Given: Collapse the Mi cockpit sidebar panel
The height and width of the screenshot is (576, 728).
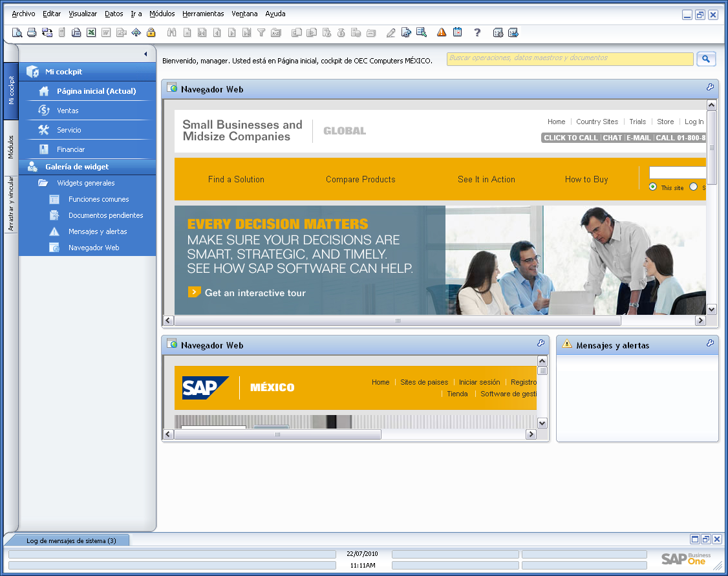Looking at the screenshot, I should coord(145,54).
